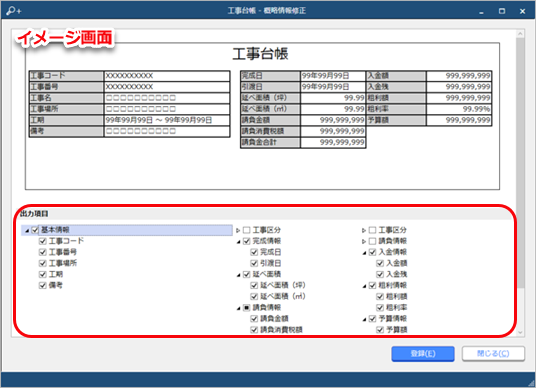Expand the collapsed, unchecked 請負情報 group arrow

coord(364,241)
